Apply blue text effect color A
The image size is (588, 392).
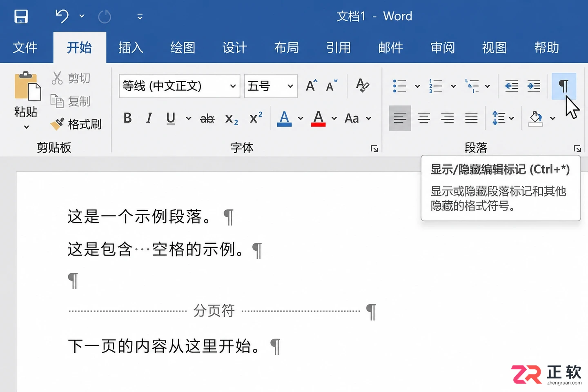284,118
